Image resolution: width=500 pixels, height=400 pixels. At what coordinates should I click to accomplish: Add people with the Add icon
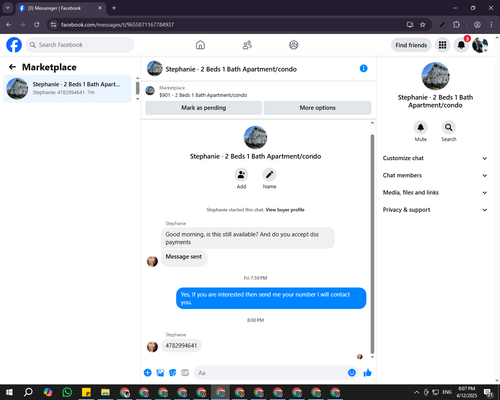point(241,175)
